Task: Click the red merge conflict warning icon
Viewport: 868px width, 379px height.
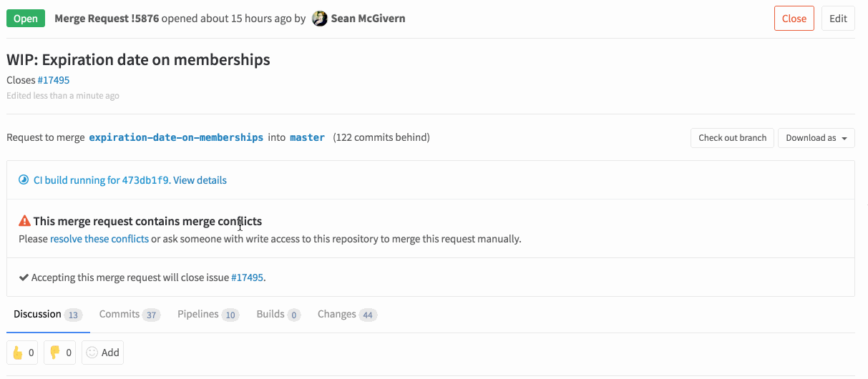Action: pyautogui.click(x=24, y=221)
